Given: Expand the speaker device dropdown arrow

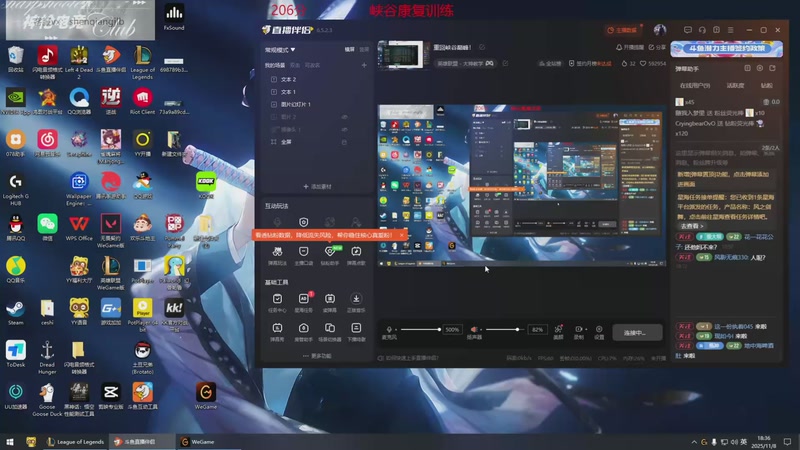Looking at the screenshot, I should click(x=482, y=330).
